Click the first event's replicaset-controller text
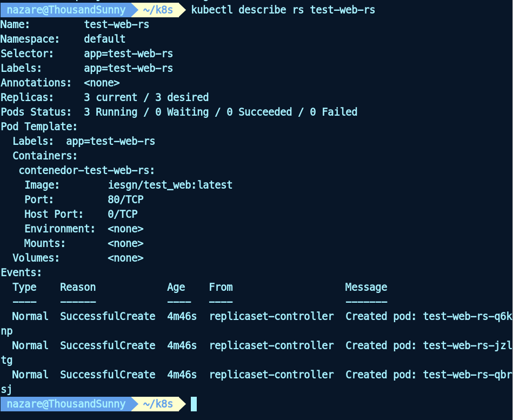This screenshot has height=420, width=513. [271, 316]
